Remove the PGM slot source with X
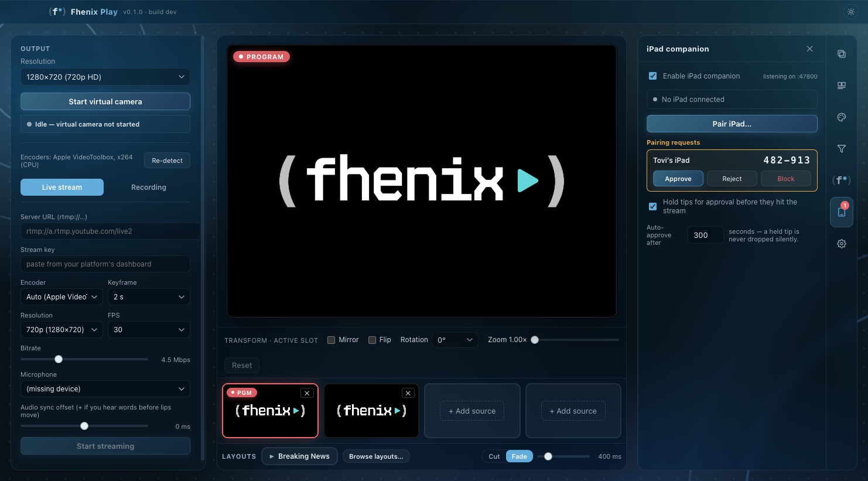The image size is (868, 481). pyautogui.click(x=307, y=393)
